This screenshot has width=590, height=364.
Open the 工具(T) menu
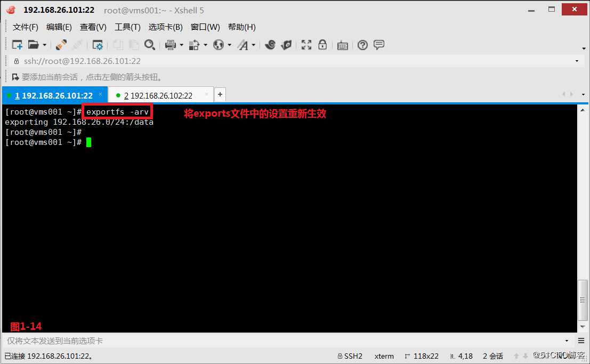coord(127,27)
